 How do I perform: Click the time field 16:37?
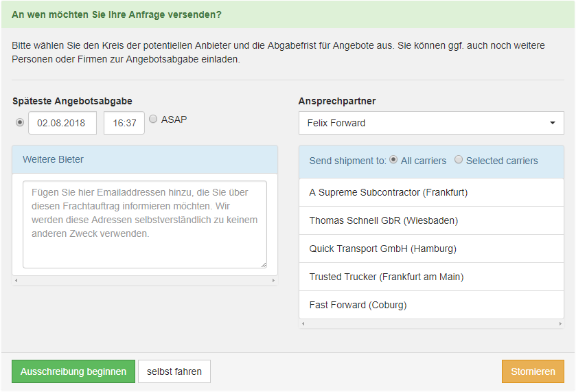pos(124,123)
